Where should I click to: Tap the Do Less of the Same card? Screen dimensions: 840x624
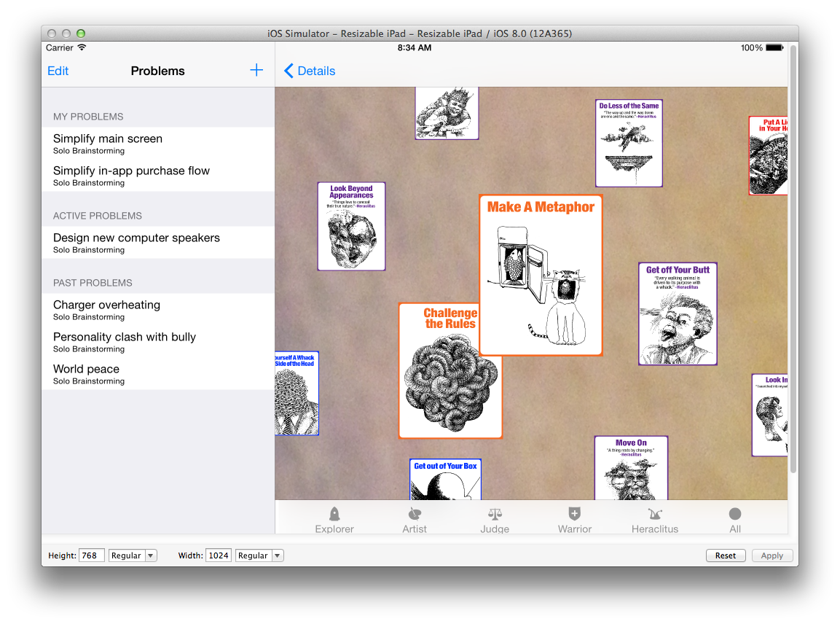point(629,143)
